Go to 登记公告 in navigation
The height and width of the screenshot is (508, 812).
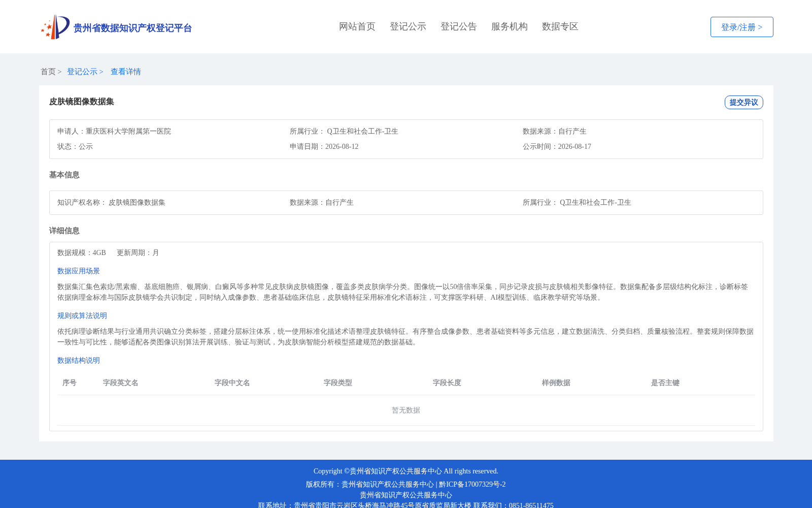459,26
